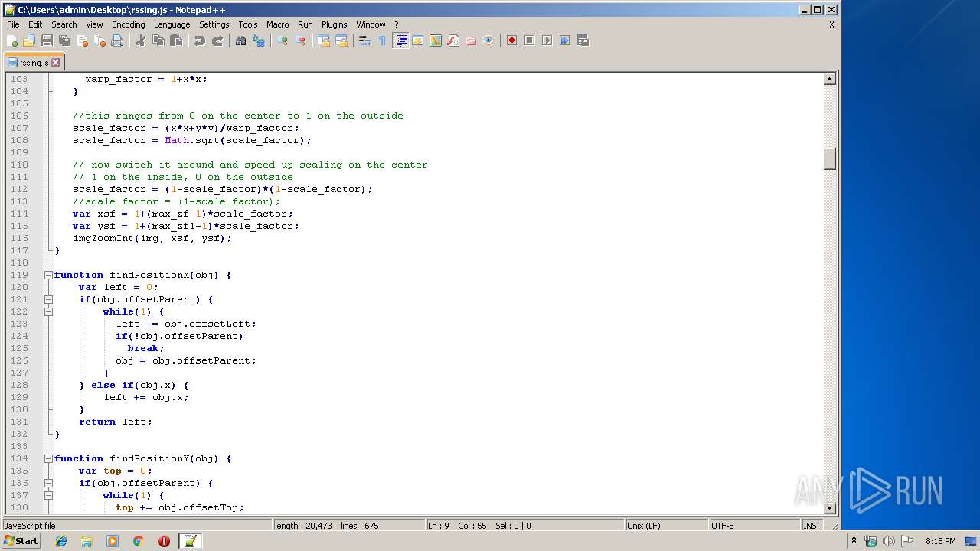Screen dimensions: 980x551
Task: Toggle the INS insert mode in the status bar
Action: click(x=810, y=526)
